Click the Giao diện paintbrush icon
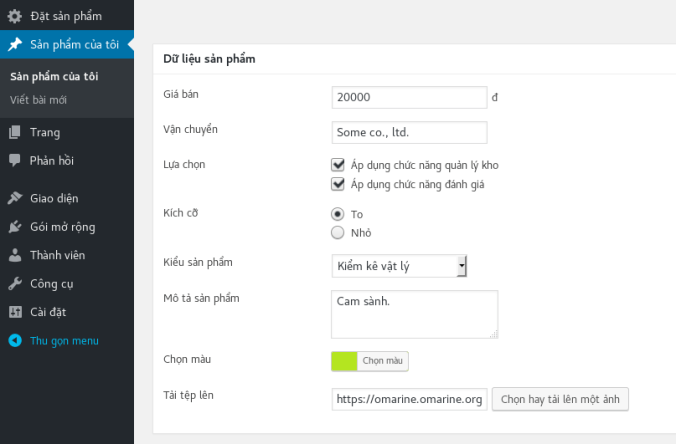Viewport: 676px width, 444px height. pos(14,198)
